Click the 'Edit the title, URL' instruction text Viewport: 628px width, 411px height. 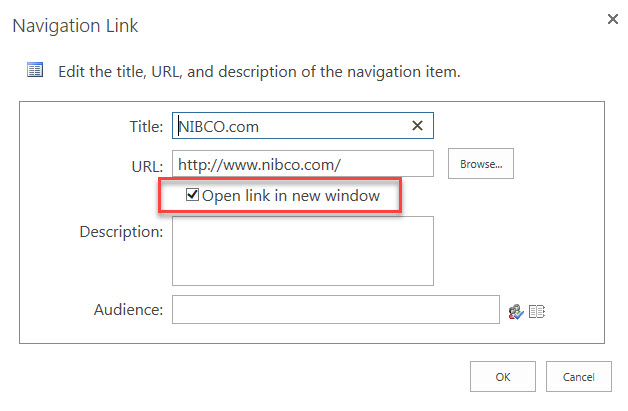[260, 72]
